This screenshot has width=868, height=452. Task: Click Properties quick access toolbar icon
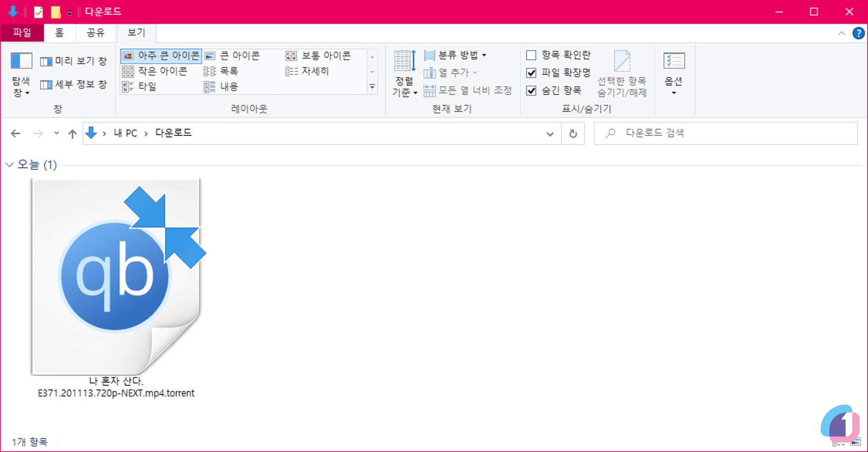point(39,12)
